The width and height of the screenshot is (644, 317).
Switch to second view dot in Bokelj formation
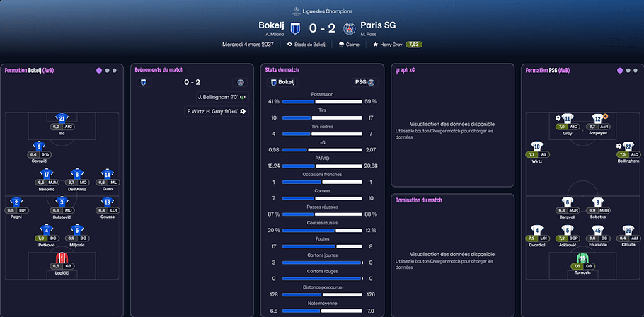coord(107,71)
